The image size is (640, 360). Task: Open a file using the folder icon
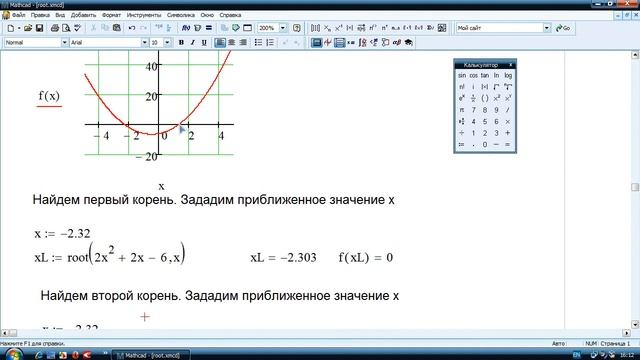tap(28, 28)
